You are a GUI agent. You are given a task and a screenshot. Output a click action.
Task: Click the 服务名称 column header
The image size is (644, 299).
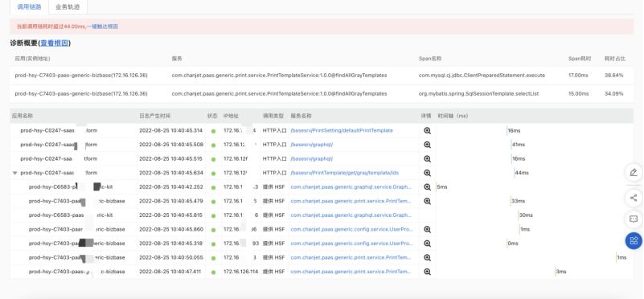coord(301,116)
